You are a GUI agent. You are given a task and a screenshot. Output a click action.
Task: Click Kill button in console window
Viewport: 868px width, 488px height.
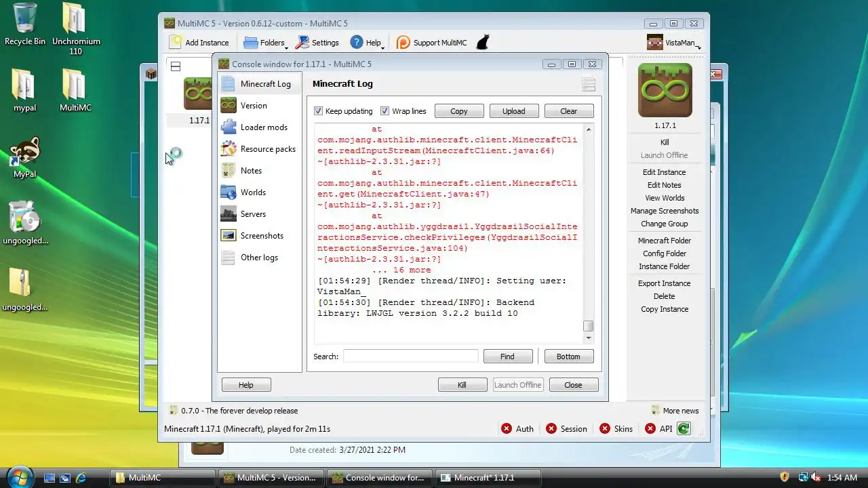click(x=462, y=385)
